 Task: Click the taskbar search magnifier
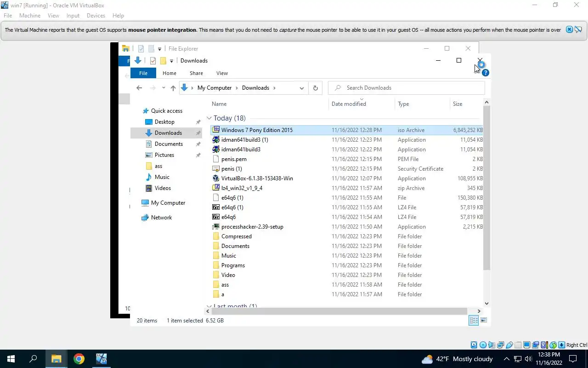point(33,359)
